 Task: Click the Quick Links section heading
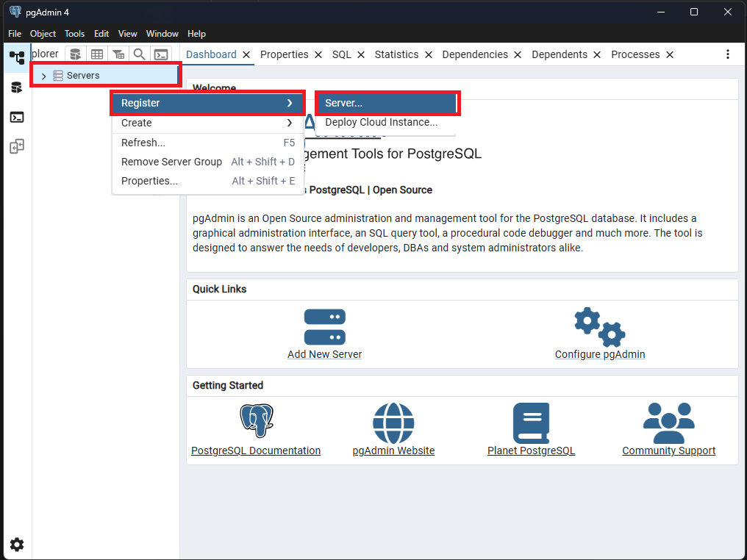220,289
